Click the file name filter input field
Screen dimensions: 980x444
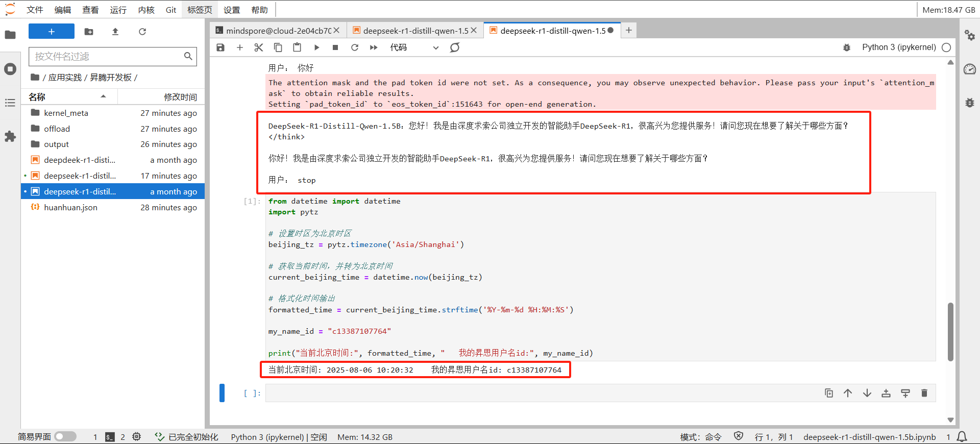click(x=107, y=56)
